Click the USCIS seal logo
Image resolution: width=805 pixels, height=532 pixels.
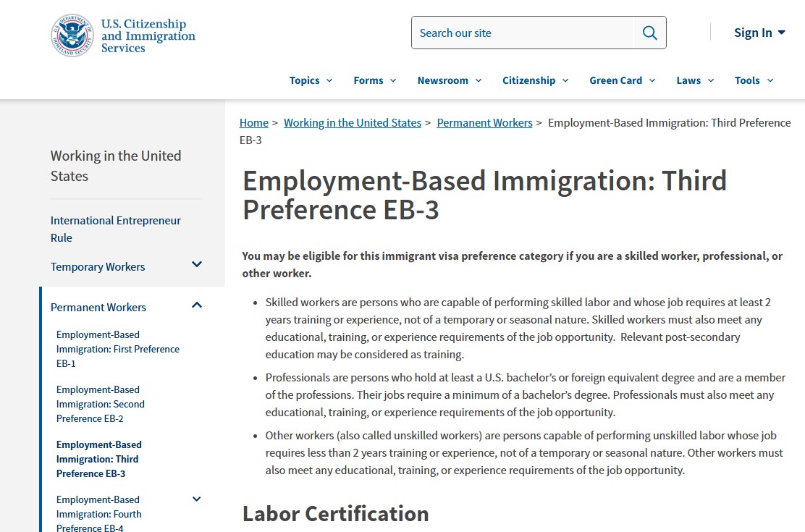(x=72, y=35)
